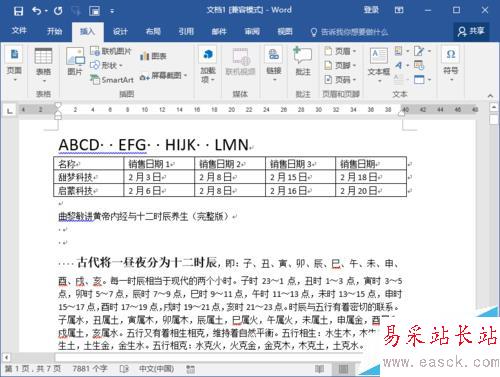Image resolution: width=500 pixels, height=377 pixels.
Task: Click the macro recording icon in status bar
Action: (190, 369)
